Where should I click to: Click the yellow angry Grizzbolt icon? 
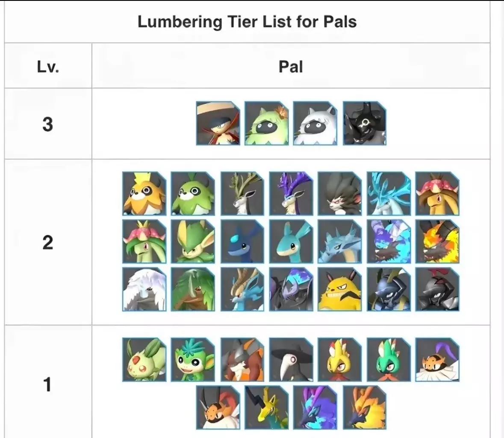pyautogui.click(x=340, y=289)
